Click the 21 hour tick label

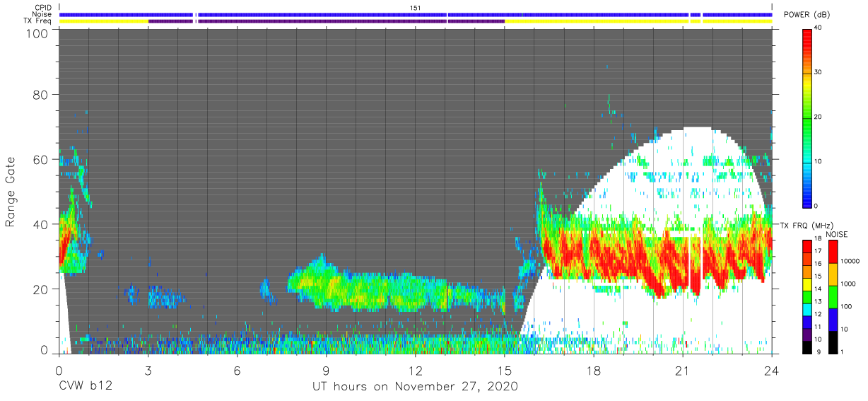683,371
